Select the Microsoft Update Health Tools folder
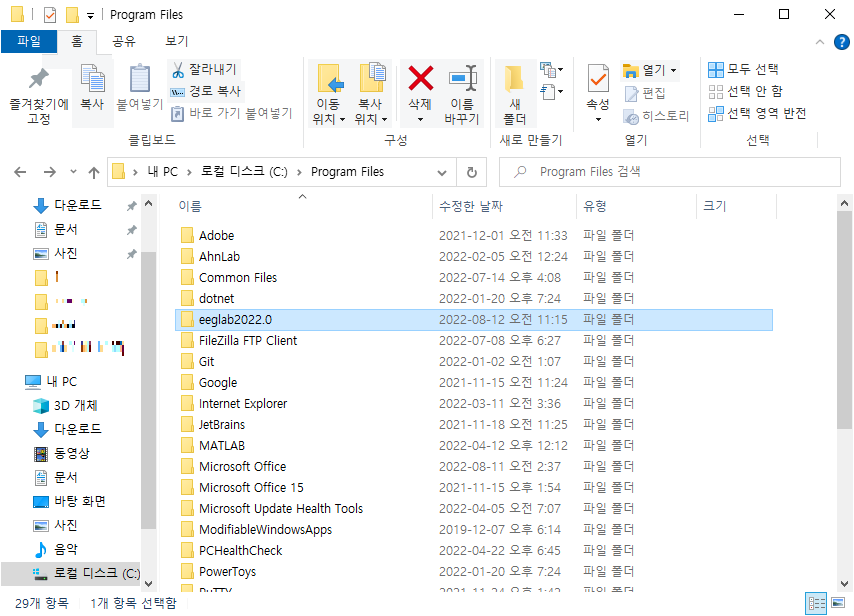The image size is (854, 616). [474, 509]
